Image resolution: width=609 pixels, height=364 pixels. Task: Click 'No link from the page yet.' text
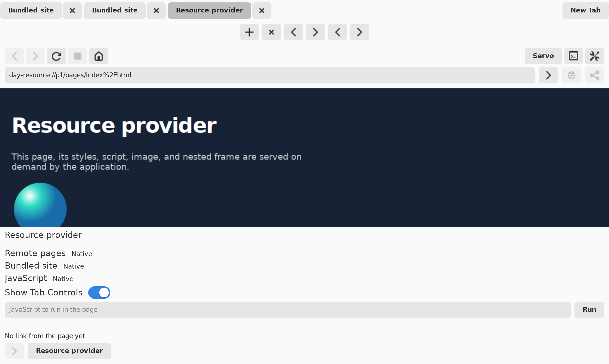pos(46,336)
